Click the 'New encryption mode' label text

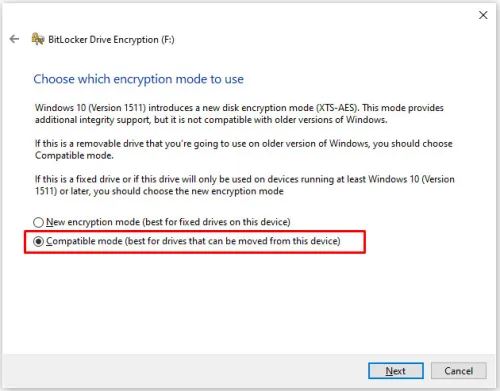pyautogui.click(x=93, y=222)
